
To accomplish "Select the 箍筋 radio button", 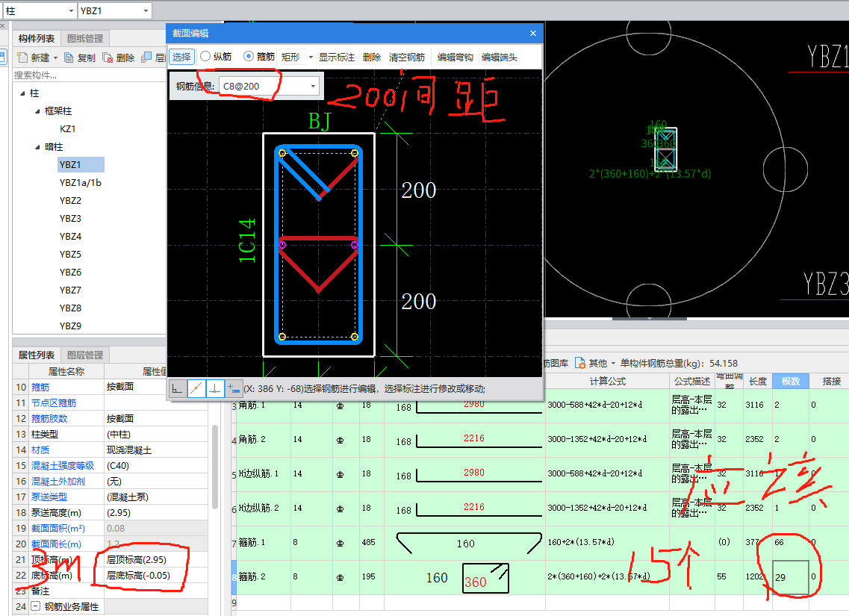I will pos(249,56).
